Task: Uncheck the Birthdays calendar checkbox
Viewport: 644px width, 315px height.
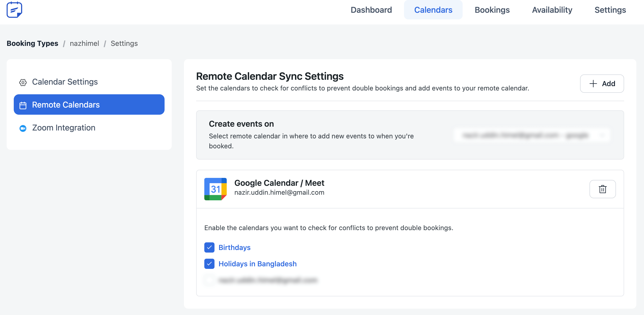Action: (x=209, y=247)
